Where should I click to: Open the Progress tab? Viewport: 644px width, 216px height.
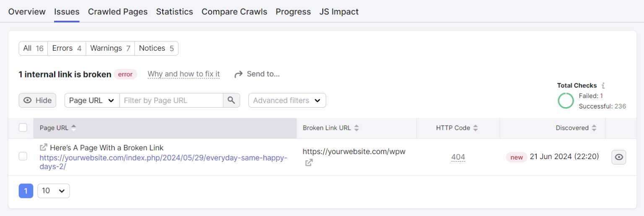tap(293, 12)
